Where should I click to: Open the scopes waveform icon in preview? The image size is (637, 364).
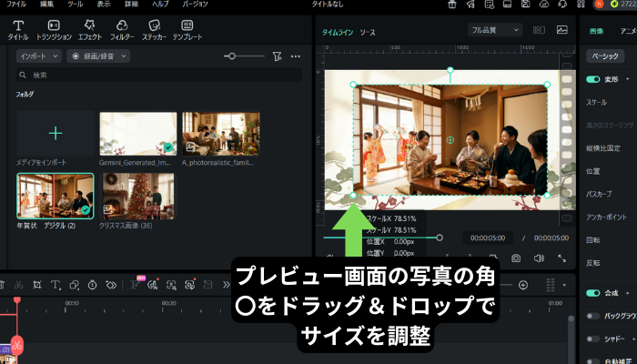pyautogui.click(x=562, y=30)
